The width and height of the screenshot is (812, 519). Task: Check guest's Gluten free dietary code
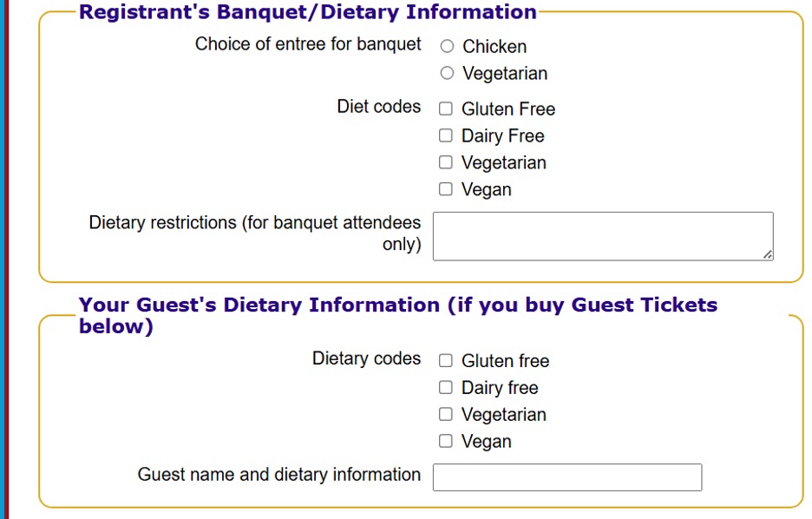(446, 360)
